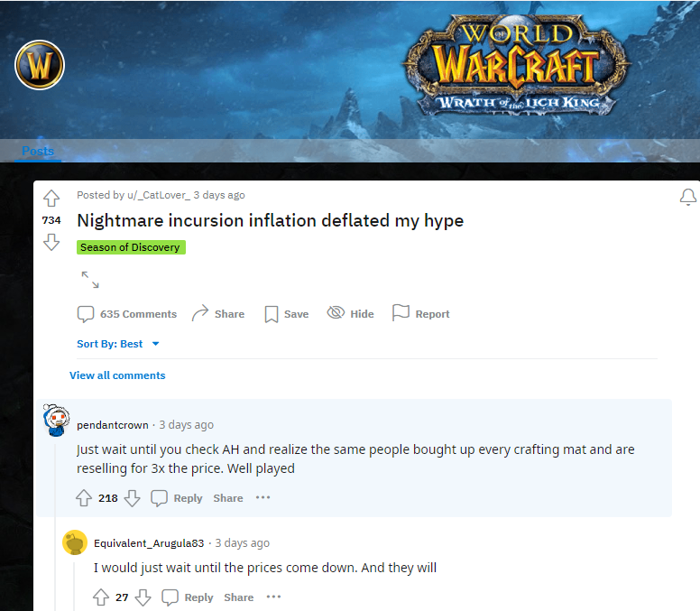Click the View all comments link

pos(117,375)
